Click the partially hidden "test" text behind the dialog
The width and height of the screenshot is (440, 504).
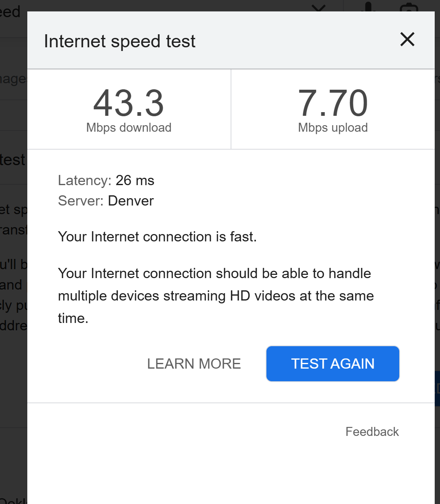13,160
